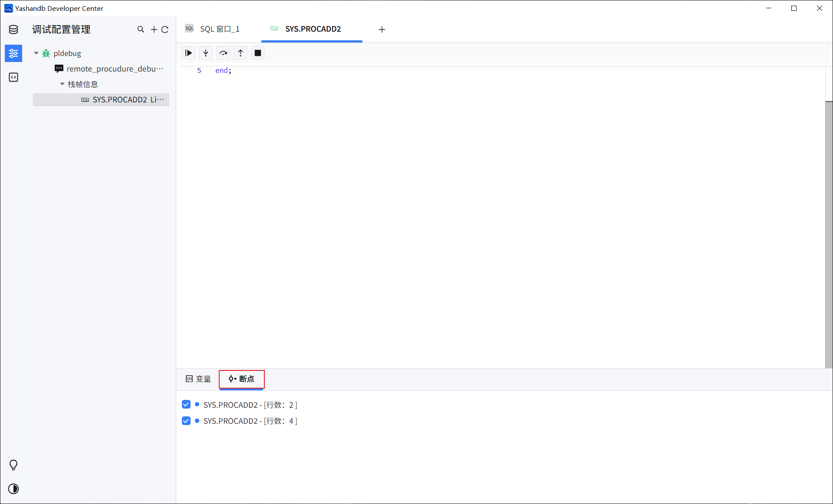Open the code snippet sidebar icon

(x=13, y=77)
